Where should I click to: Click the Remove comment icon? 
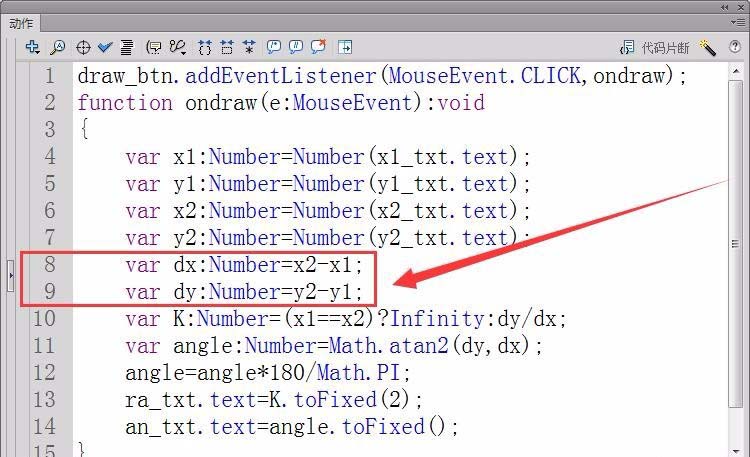pos(319,46)
